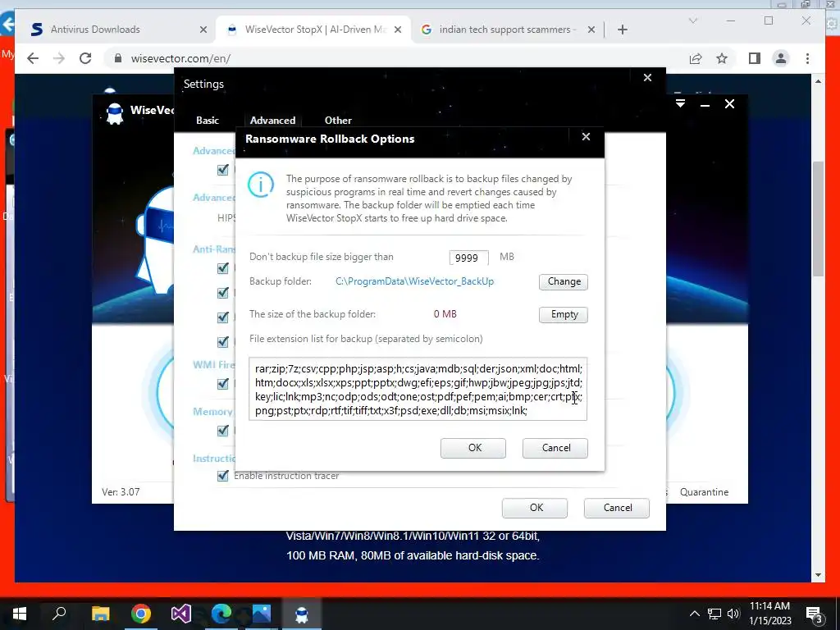Show hidden system tray icons
The image size is (840, 630).
point(694,614)
